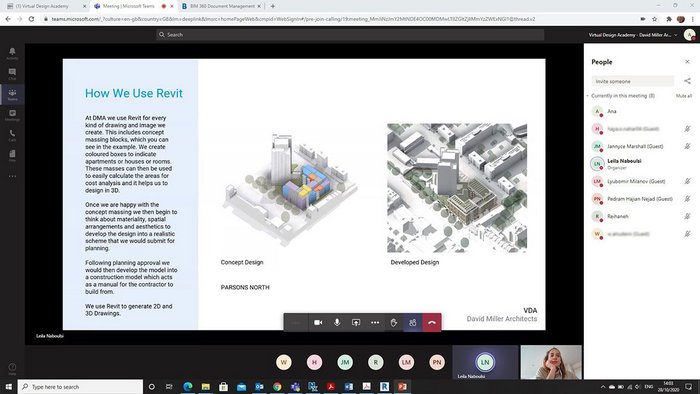
Task: Close the People panel
Action: point(687,62)
